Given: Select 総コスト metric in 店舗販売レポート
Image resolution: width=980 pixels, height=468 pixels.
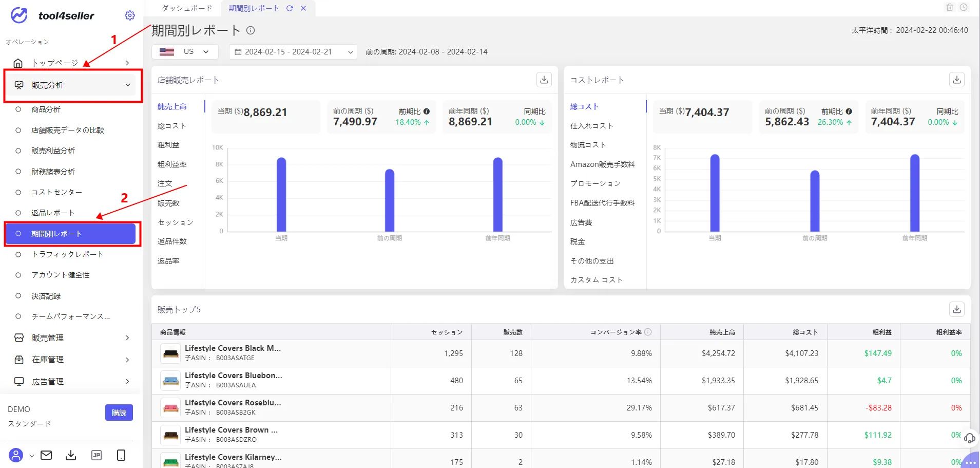Looking at the screenshot, I should 171,126.
